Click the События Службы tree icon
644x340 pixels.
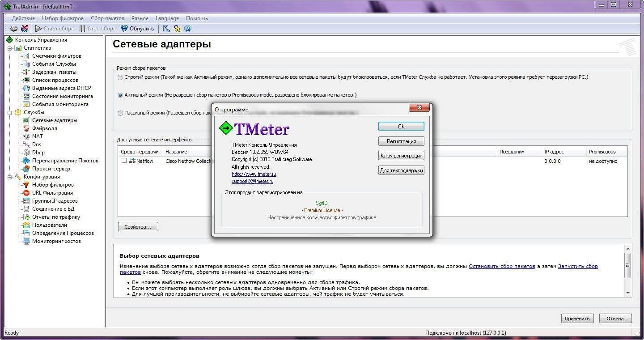[x=26, y=64]
